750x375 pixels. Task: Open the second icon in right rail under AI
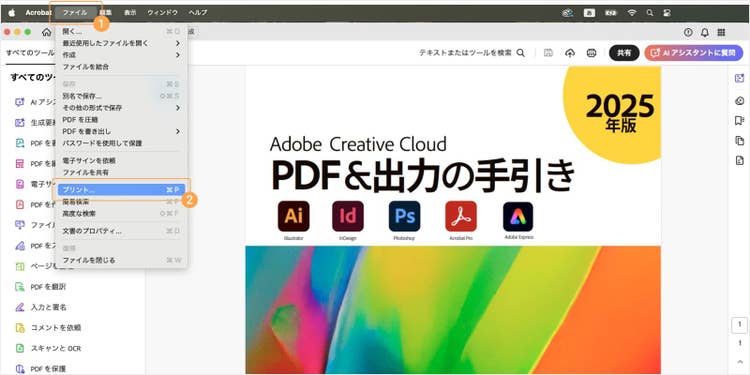tap(739, 100)
